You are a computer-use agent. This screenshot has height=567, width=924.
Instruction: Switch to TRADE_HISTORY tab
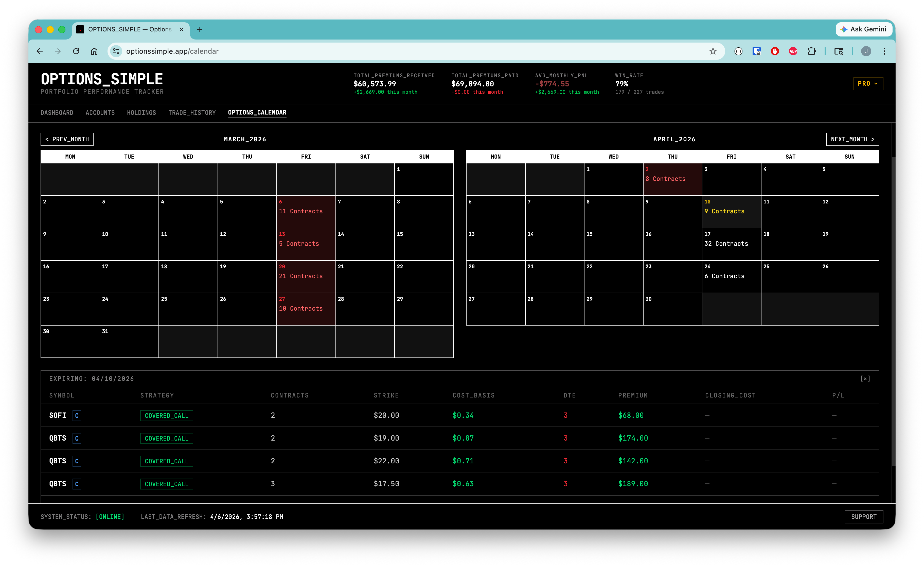(x=192, y=112)
